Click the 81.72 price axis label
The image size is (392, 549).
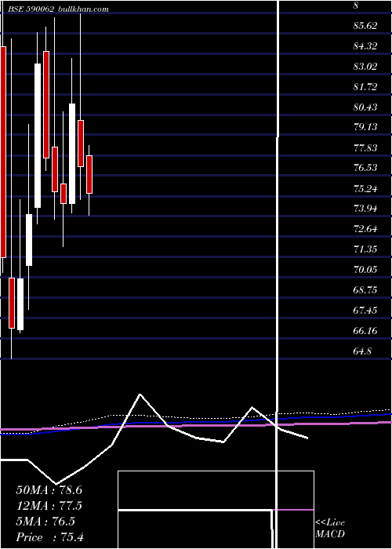pyautogui.click(x=365, y=86)
